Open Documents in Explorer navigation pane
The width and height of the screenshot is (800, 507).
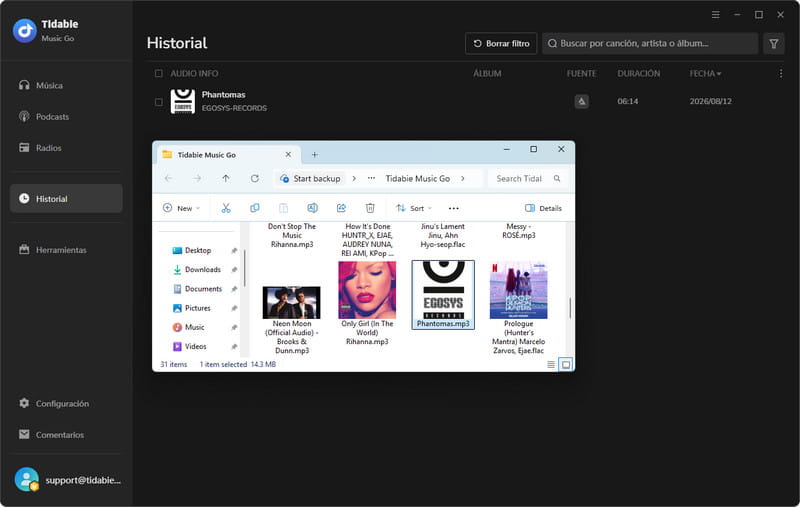click(197, 289)
